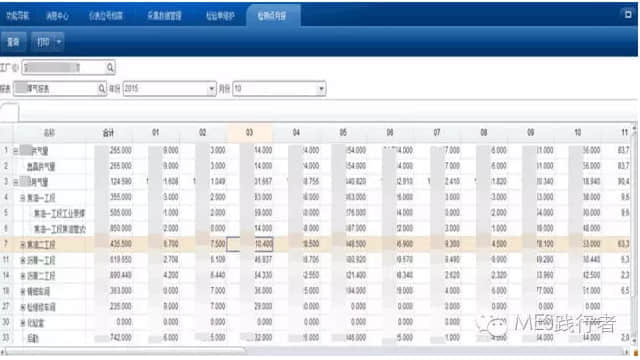Click the 10 day column header
This screenshot has width=640, height=360.
pos(578,133)
